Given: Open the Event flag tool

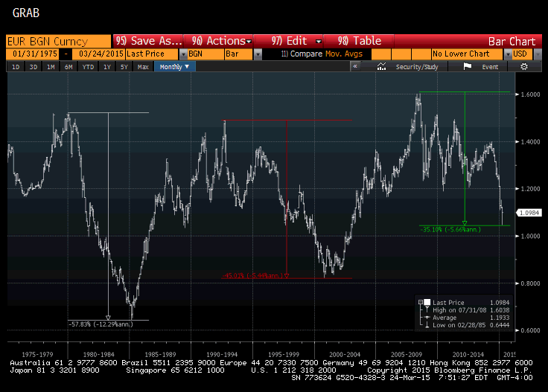Looking at the screenshot, I should click(x=480, y=67).
